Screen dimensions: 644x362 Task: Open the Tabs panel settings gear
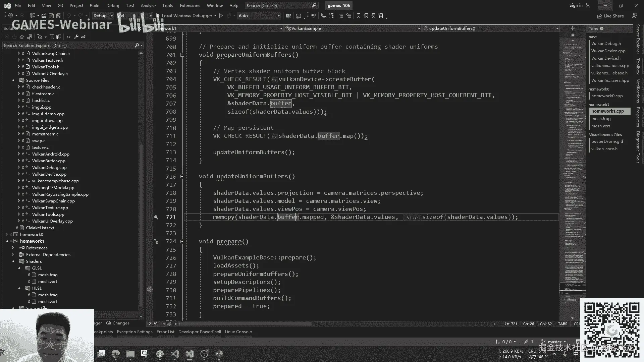(602, 28)
